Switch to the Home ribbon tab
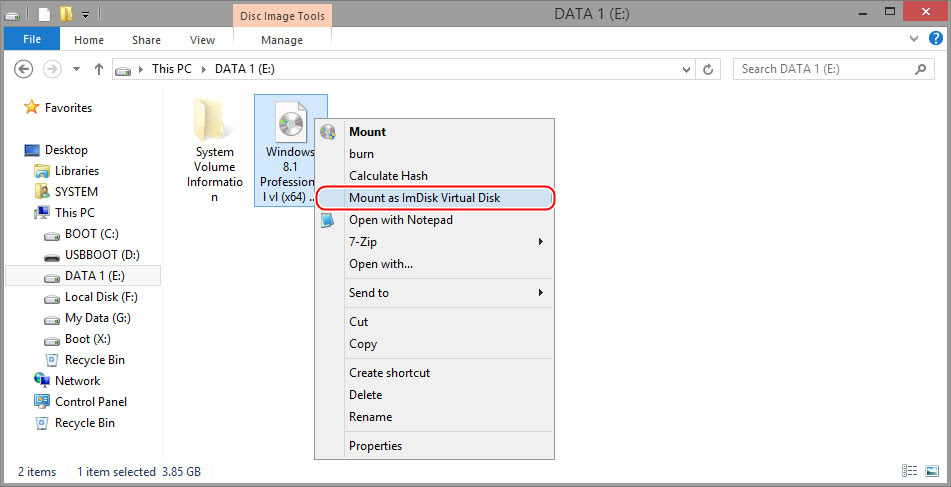Viewport: 951px width, 487px height. [89, 40]
